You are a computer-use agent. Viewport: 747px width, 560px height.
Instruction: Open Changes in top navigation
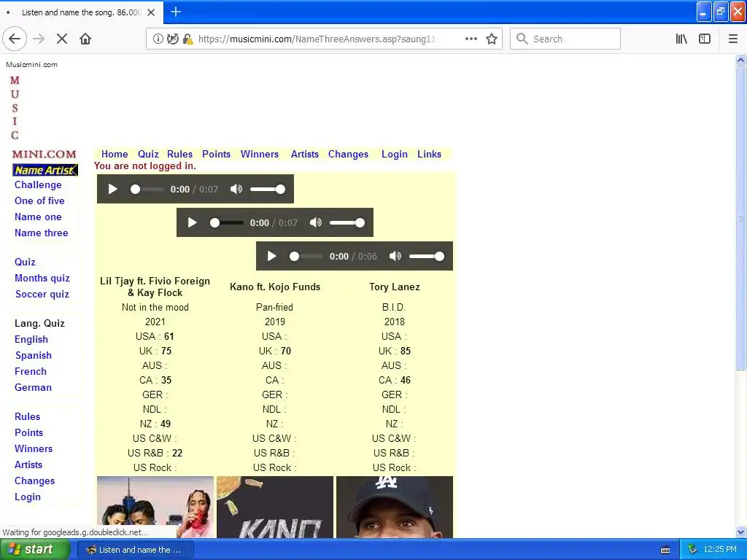pyautogui.click(x=348, y=154)
